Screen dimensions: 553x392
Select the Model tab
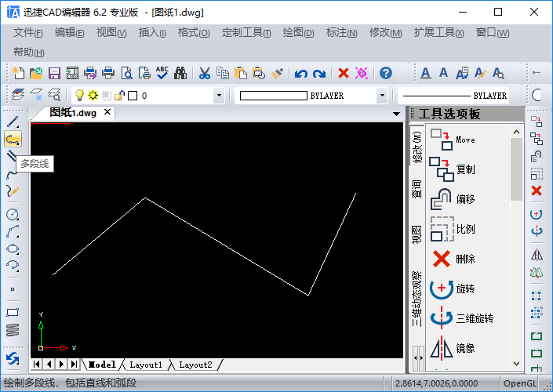[x=102, y=365]
